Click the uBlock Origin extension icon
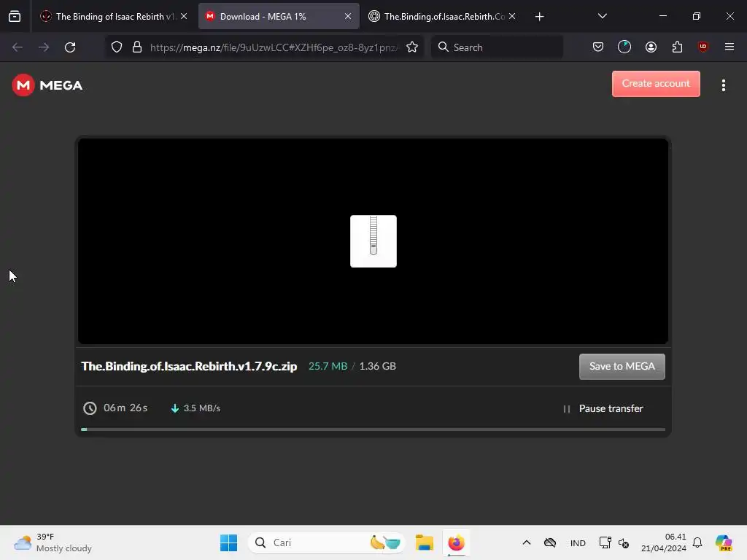Viewport: 747px width, 560px height. (x=703, y=47)
